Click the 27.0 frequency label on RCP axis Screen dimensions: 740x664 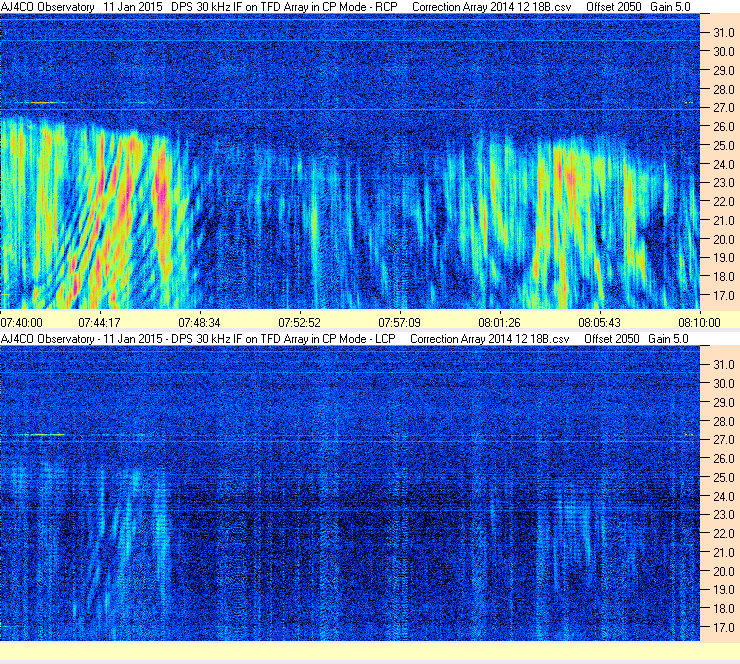(x=723, y=108)
